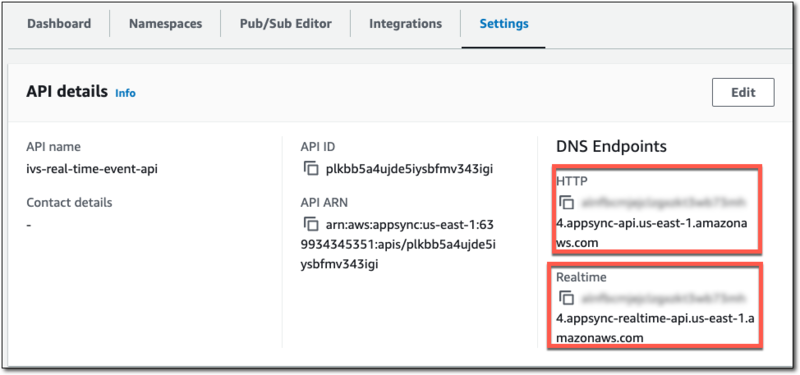Click the API ARN text starting arn:aws:appsync
The width and height of the screenshot is (800, 375).
(x=399, y=244)
